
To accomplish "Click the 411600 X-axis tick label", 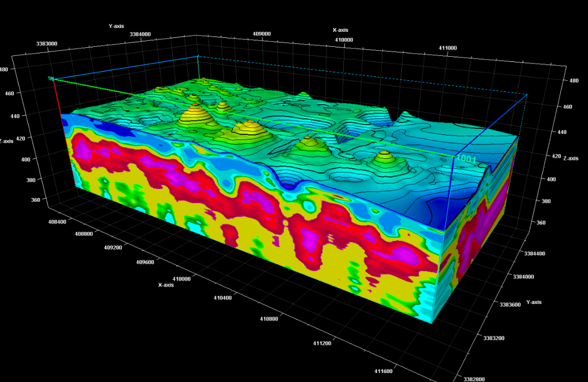I will [x=383, y=370].
